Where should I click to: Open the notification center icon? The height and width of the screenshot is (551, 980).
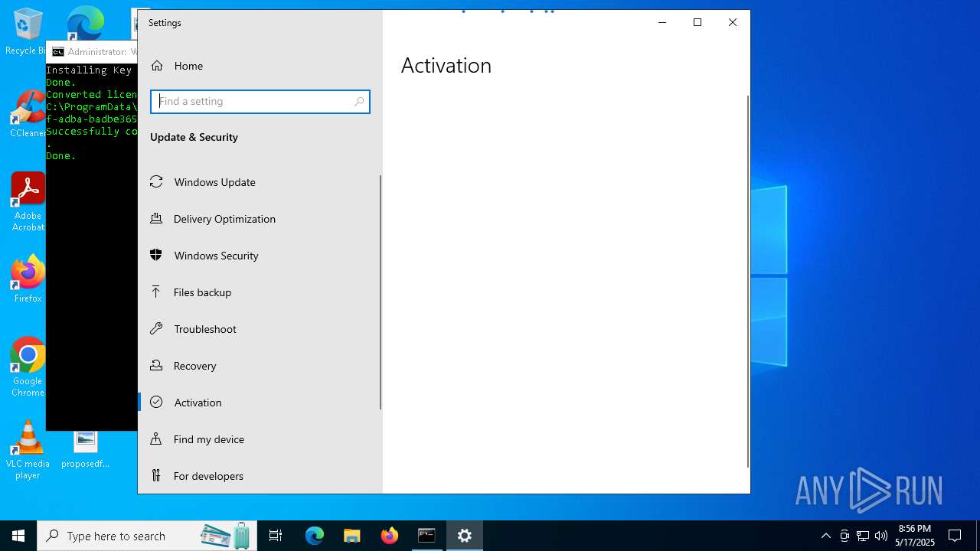point(955,536)
